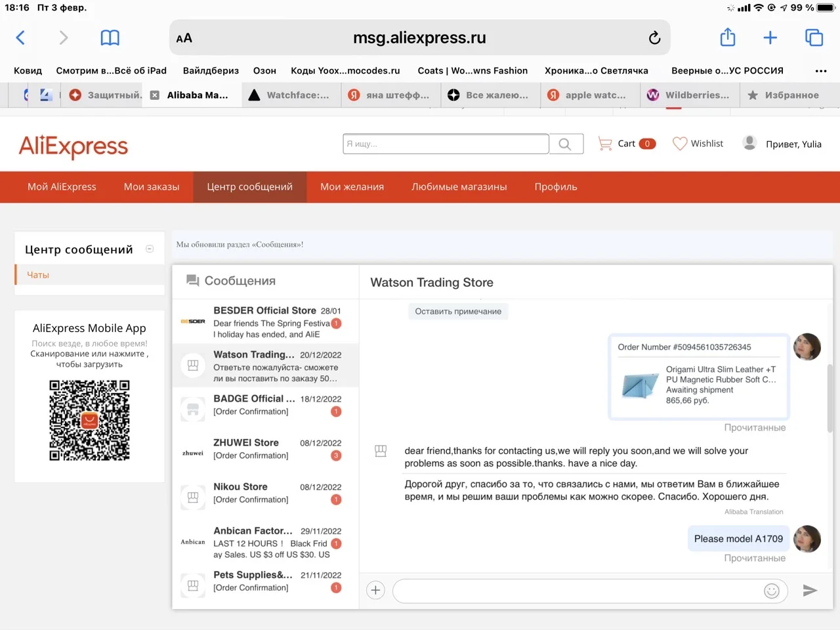This screenshot has height=630, width=840.
Task: Show all open tabs overview
Action: [x=814, y=37]
